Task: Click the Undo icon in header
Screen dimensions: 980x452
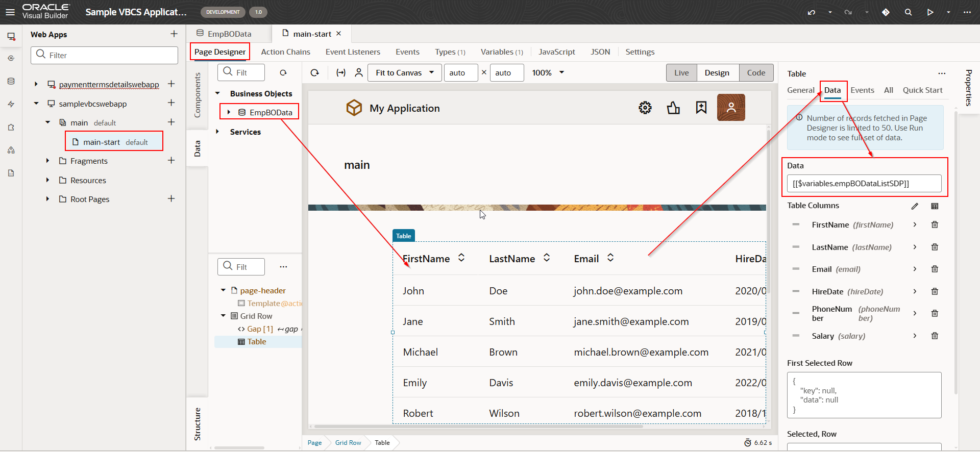Action: [812, 12]
